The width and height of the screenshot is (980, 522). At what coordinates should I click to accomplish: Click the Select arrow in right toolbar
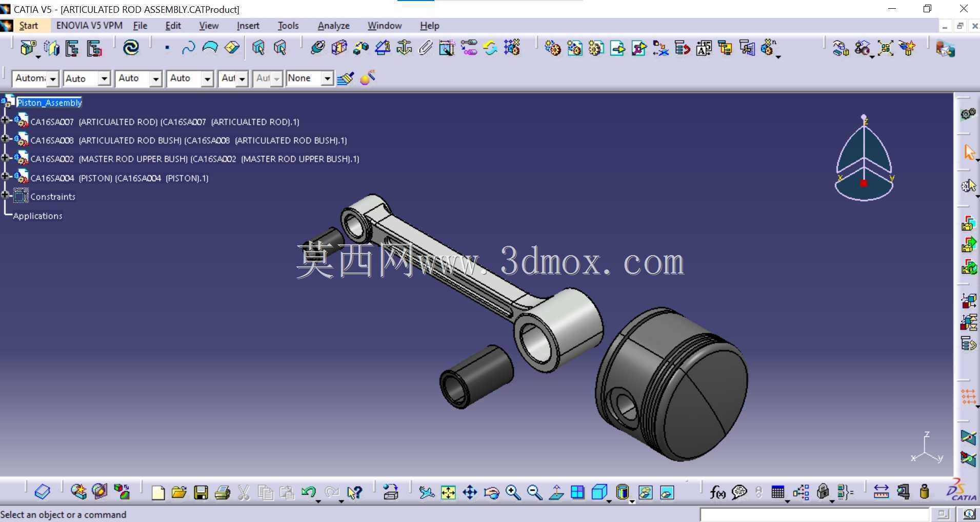969,152
